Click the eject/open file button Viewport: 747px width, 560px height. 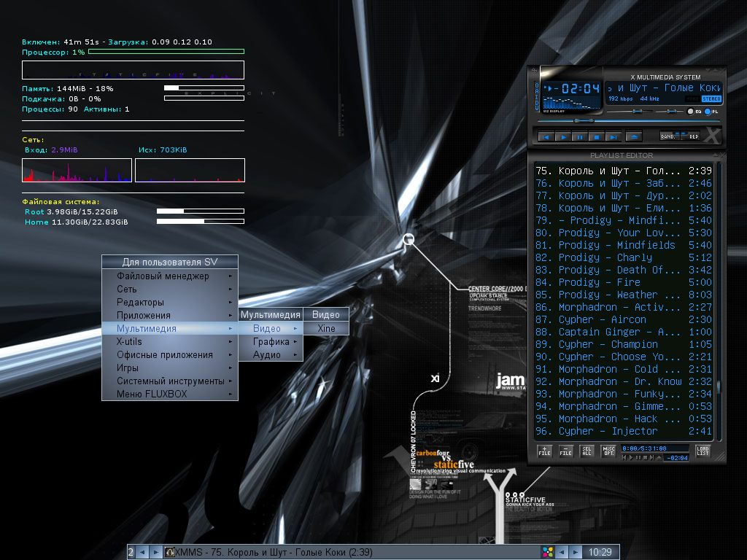[634, 136]
